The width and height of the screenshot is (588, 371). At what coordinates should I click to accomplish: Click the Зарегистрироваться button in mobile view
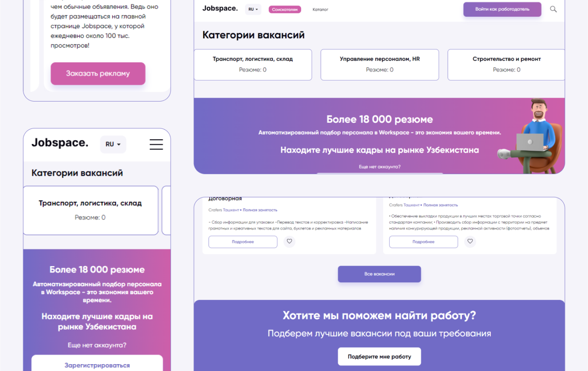click(97, 364)
